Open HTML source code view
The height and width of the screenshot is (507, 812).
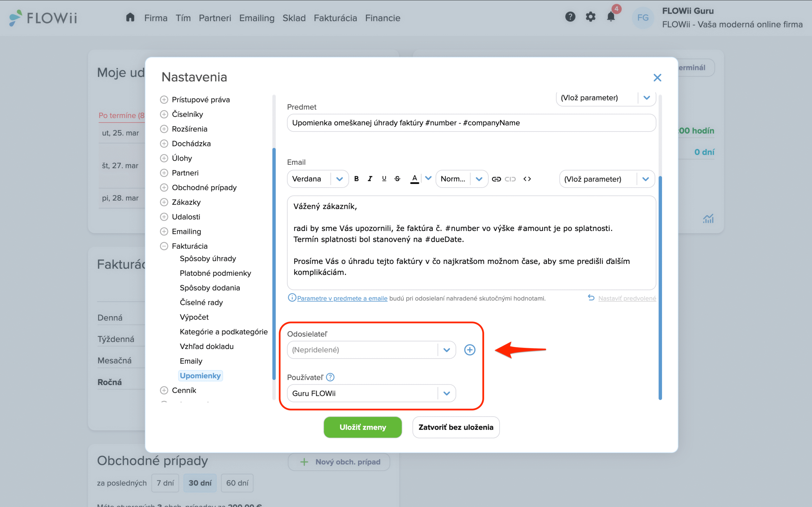527,179
